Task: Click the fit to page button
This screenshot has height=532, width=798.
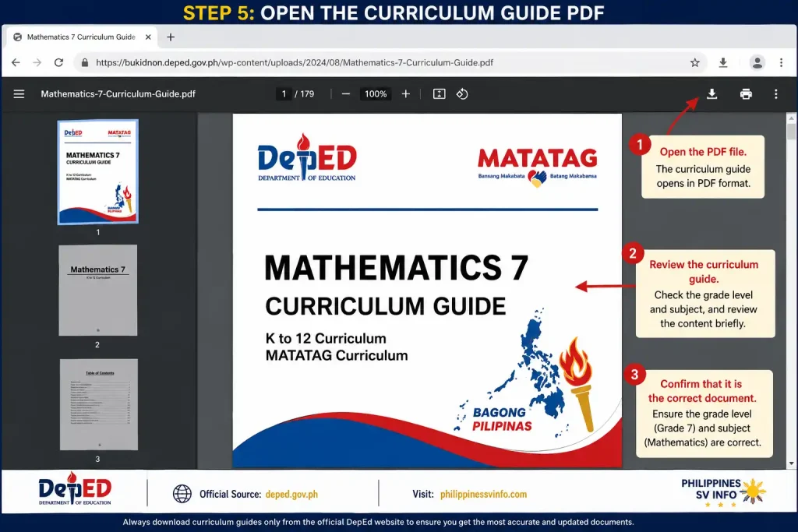Action: click(x=439, y=94)
